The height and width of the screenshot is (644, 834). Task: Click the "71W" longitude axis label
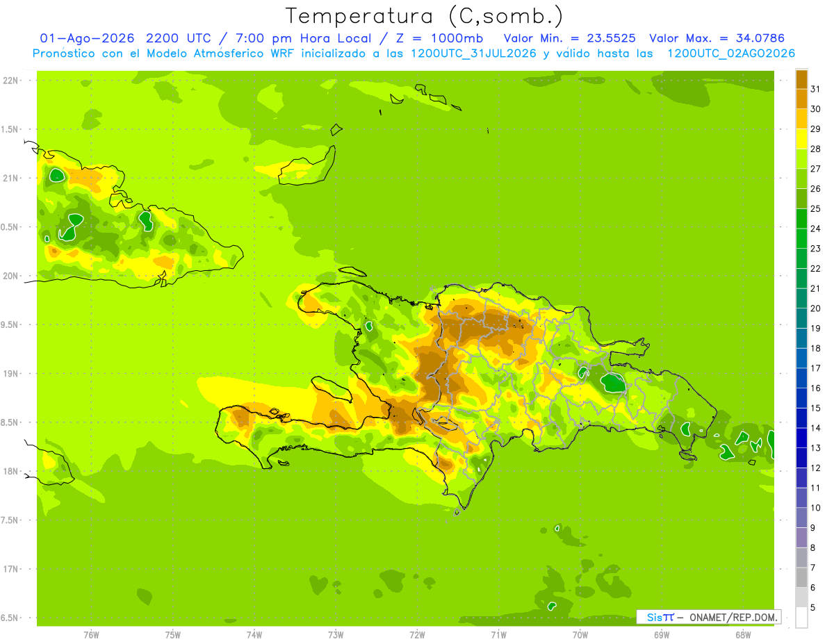(498, 634)
